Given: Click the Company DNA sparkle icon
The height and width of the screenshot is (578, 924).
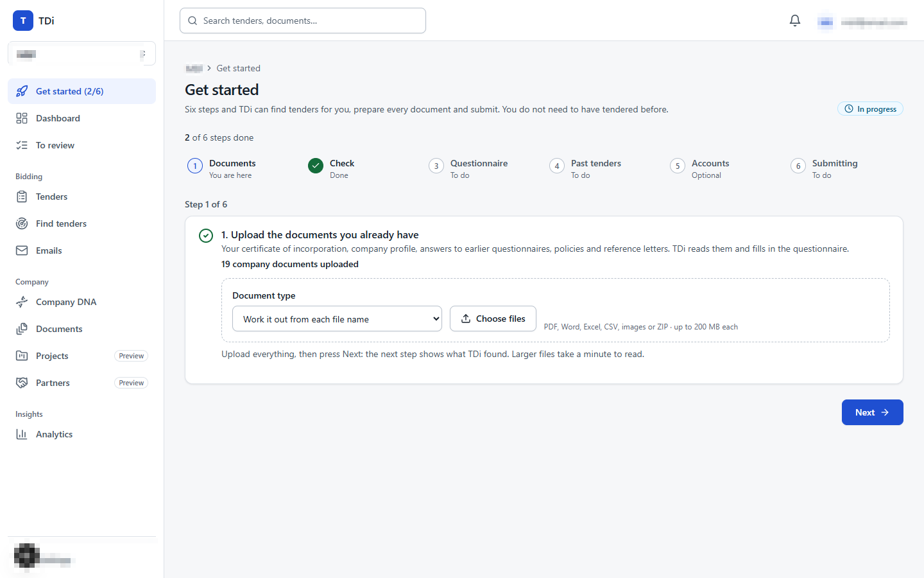Looking at the screenshot, I should click(22, 302).
